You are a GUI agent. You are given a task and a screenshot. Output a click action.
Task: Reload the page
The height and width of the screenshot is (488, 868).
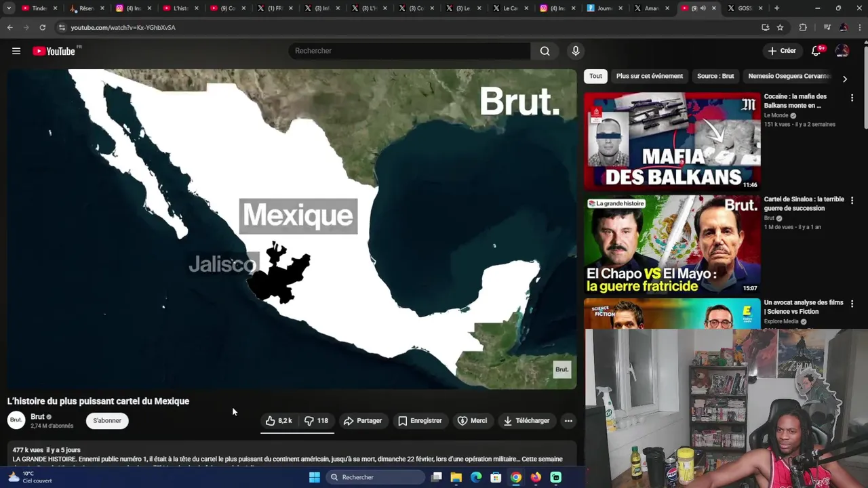42,27
